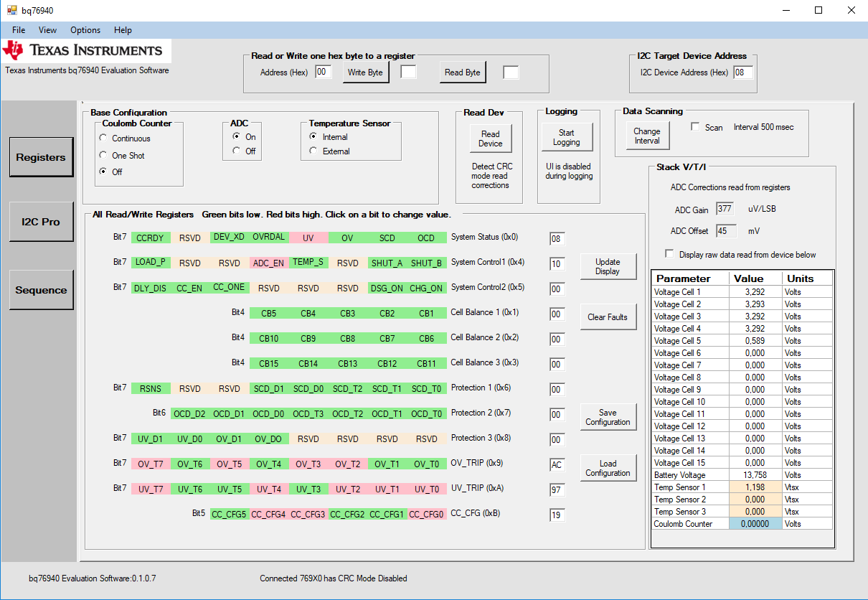Toggle the ADC_EN bit in System Control1
Screen dimensions: 868x600
point(269,263)
